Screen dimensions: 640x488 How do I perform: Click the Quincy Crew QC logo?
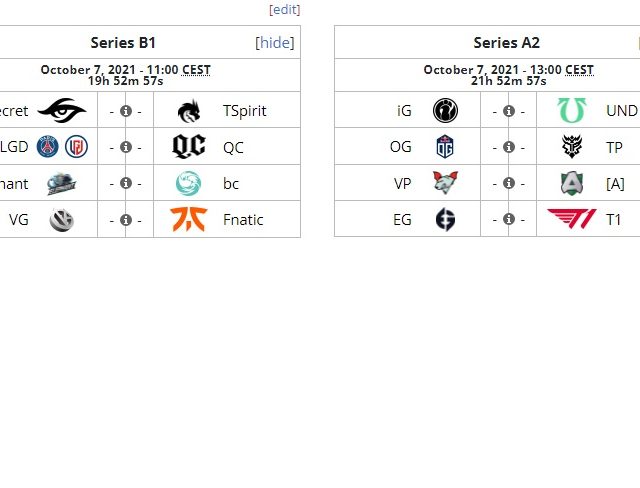pyautogui.click(x=189, y=147)
